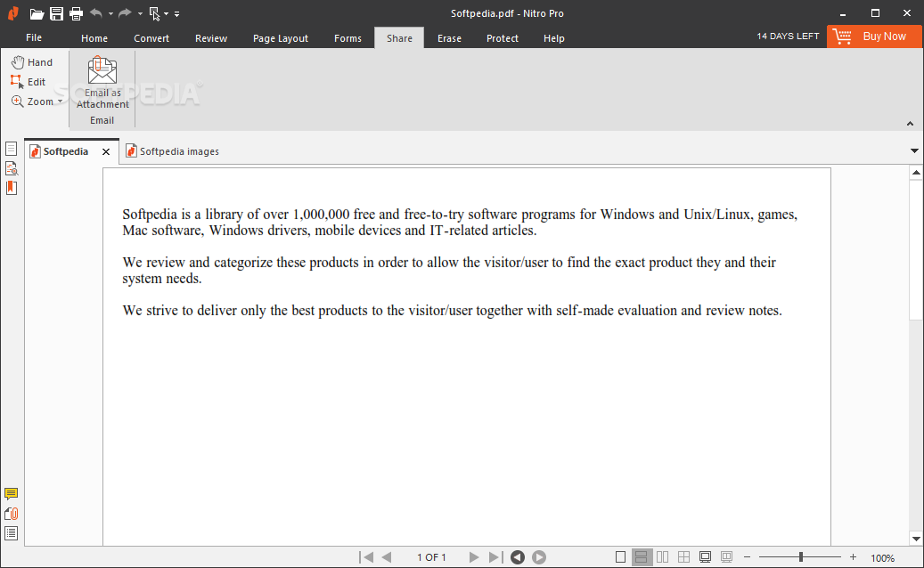924x568 pixels.
Task: Open the Comments panel icon
Action: click(11, 494)
